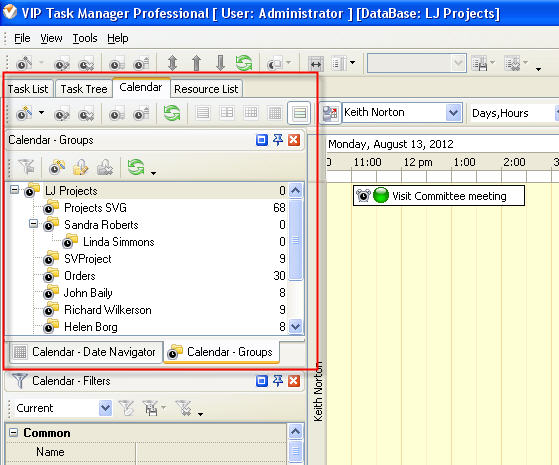This screenshot has width=559, height=465.
Task: Open the Days,Hours scale dropdown
Action: click(x=557, y=113)
